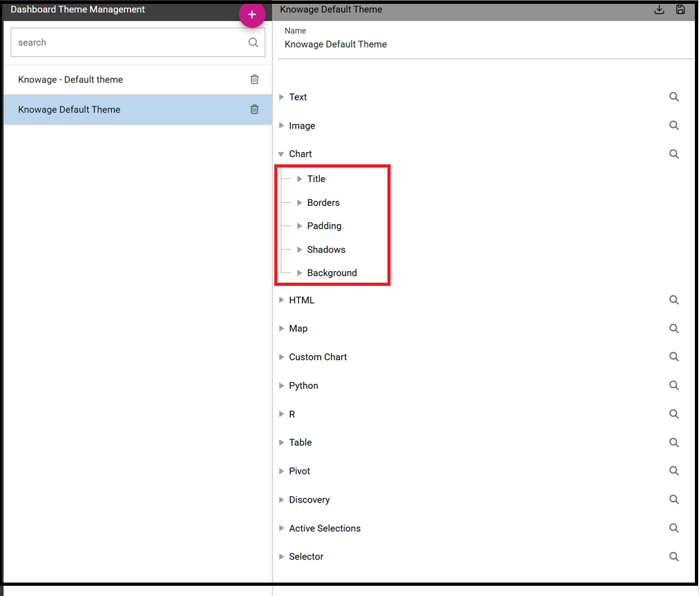The image size is (700, 596).
Task: Expand the Discovery section arrow
Action: pyautogui.click(x=281, y=499)
